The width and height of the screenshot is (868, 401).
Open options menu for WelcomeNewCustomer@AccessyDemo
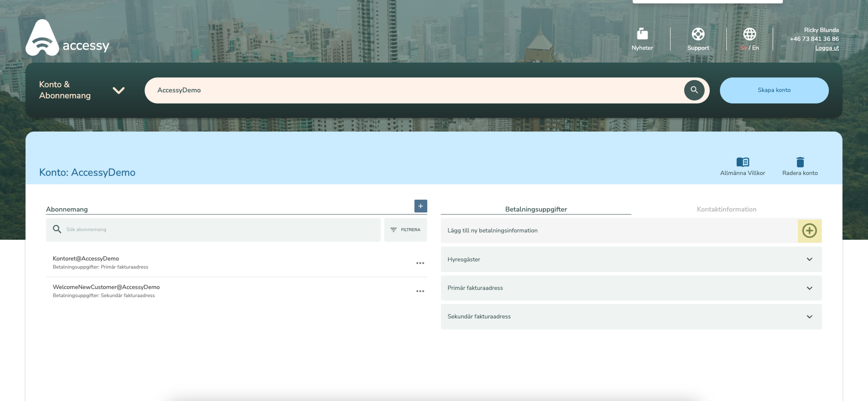(x=420, y=291)
